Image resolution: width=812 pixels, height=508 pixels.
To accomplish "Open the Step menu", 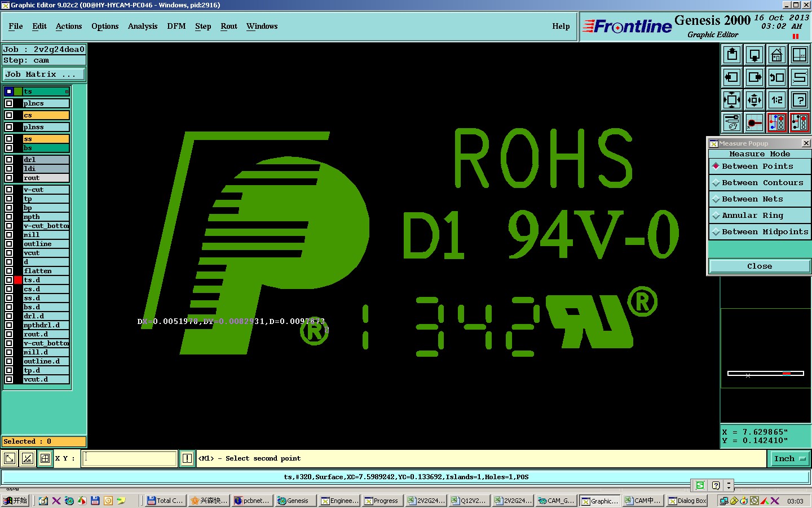I will point(203,27).
